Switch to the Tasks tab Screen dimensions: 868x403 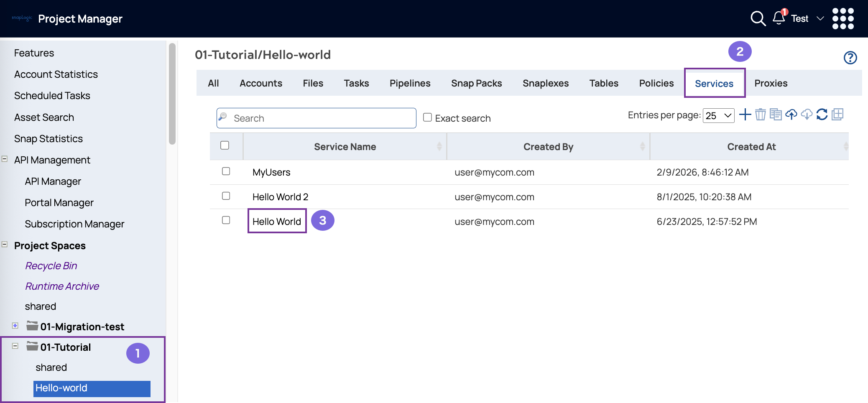[x=357, y=83]
